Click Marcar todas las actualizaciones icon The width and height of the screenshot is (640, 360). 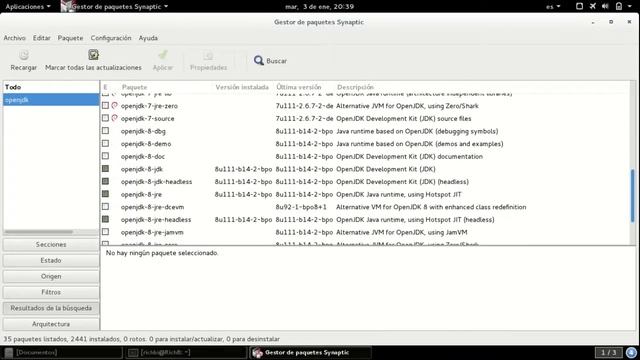(93, 54)
